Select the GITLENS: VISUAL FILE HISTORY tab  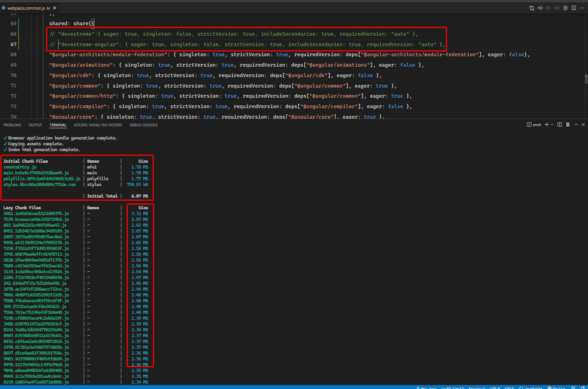tap(98, 125)
